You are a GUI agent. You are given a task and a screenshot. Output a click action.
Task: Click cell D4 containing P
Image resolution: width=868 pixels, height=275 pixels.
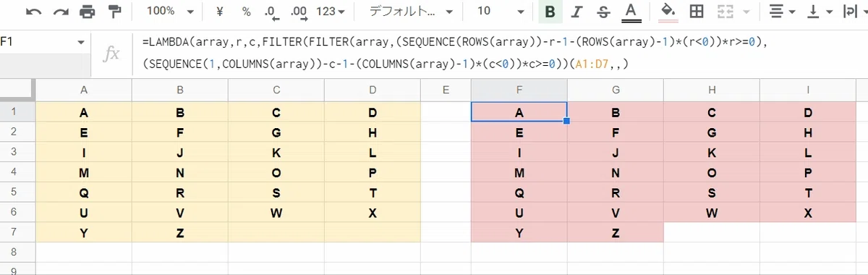[x=373, y=172]
